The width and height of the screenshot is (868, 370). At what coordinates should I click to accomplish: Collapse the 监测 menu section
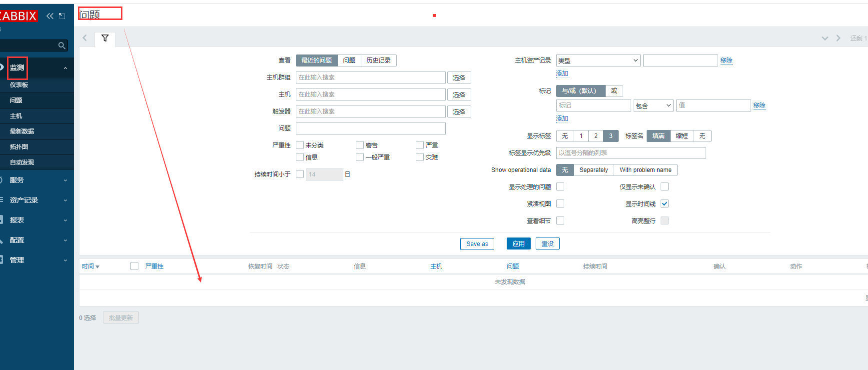(37, 67)
